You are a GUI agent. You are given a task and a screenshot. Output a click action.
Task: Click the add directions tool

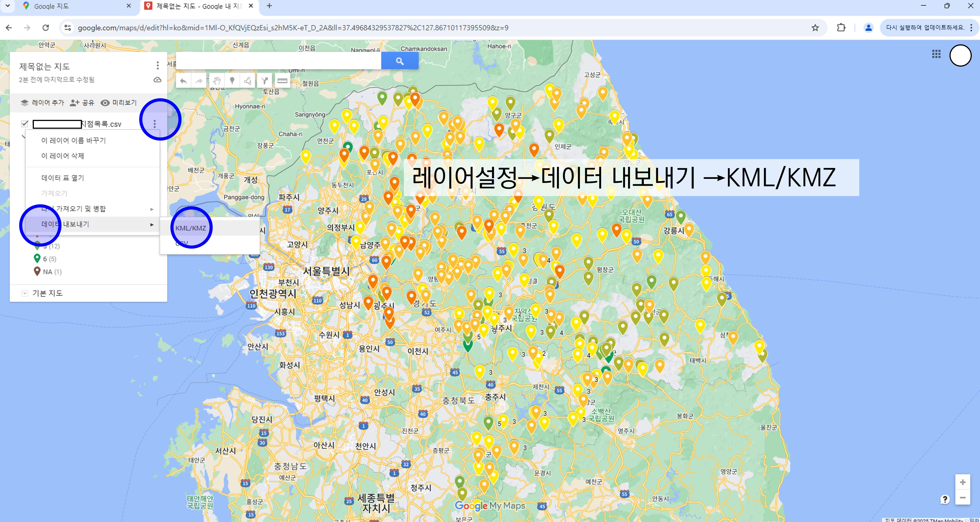[x=264, y=81]
